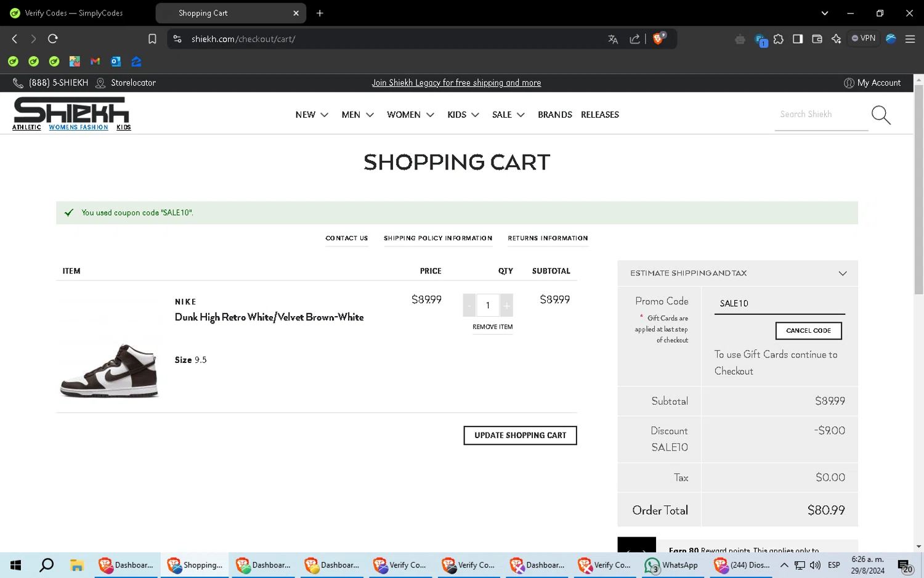Click the site search magnifier icon
Screen dimensions: 924x578
(x=881, y=115)
